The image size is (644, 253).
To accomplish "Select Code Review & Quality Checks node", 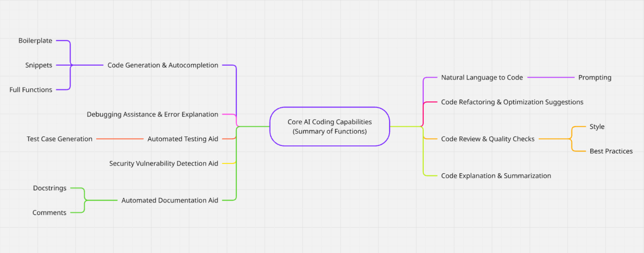I will 488,139.
